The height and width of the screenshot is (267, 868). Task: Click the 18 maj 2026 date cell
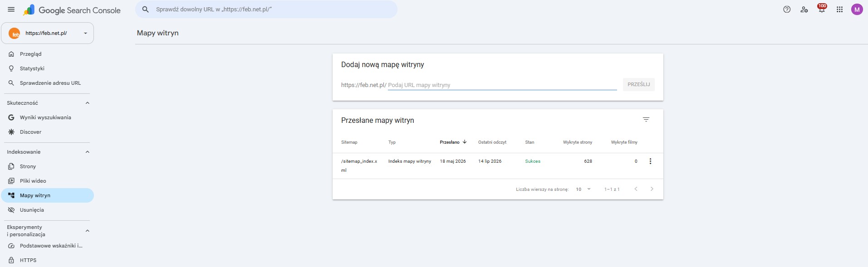click(453, 161)
